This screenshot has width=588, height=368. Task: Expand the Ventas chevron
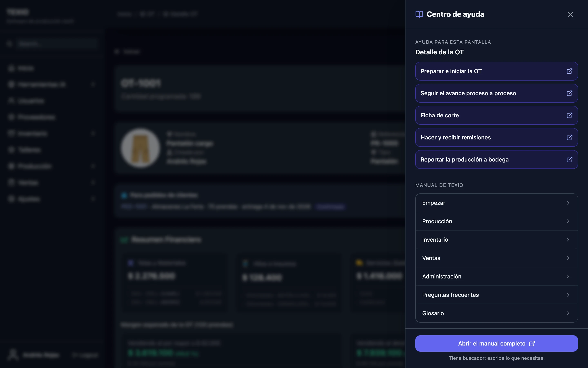click(x=568, y=258)
